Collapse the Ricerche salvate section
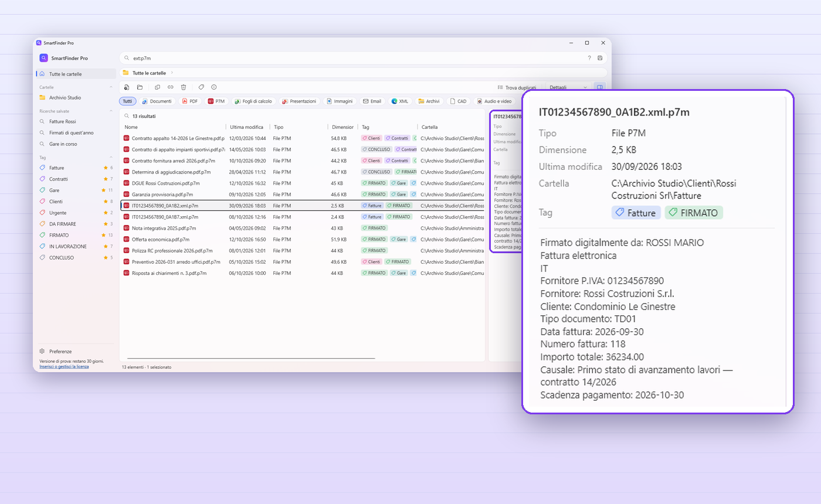 click(x=111, y=111)
